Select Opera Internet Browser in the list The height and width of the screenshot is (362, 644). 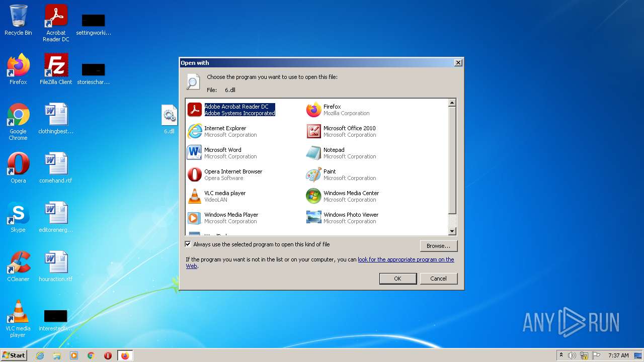click(225, 174)
